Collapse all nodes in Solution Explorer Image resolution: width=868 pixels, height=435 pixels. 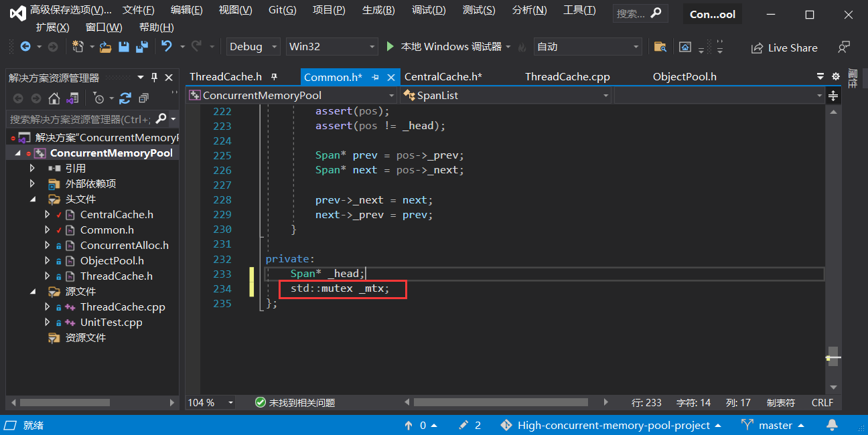(143, 98)
